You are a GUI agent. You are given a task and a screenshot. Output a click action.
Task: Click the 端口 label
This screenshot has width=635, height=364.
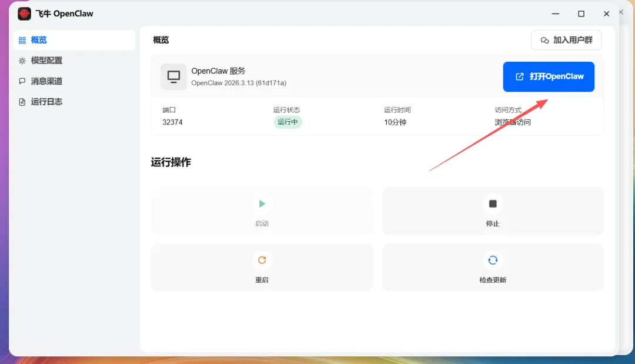point(169,110)
